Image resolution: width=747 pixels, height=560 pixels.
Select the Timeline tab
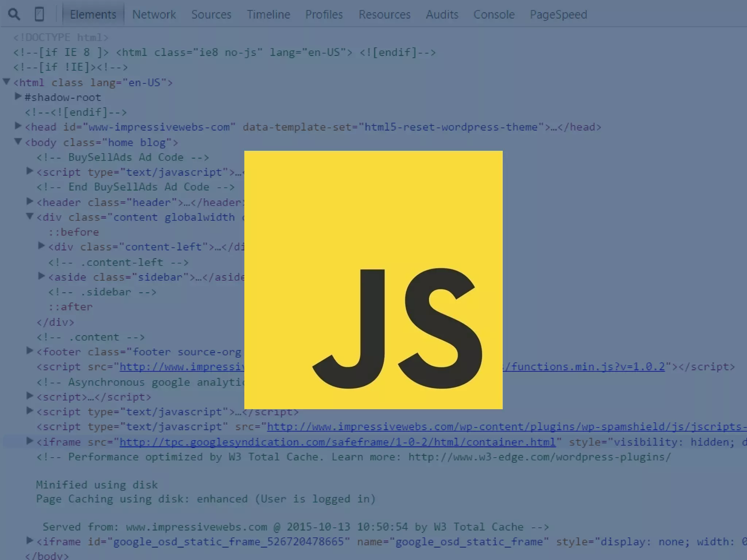pyautogui.click(x=268, y=15)
